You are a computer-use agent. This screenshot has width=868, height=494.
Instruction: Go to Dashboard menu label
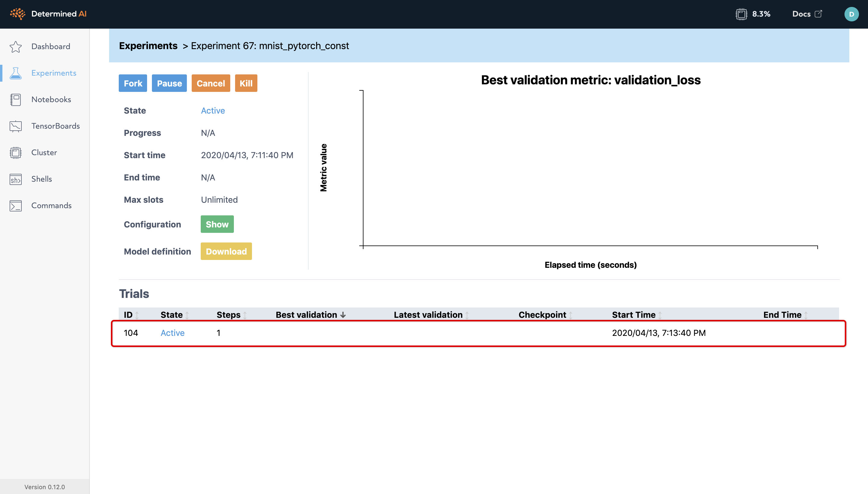pyautogui.click(x=51, y=46)
